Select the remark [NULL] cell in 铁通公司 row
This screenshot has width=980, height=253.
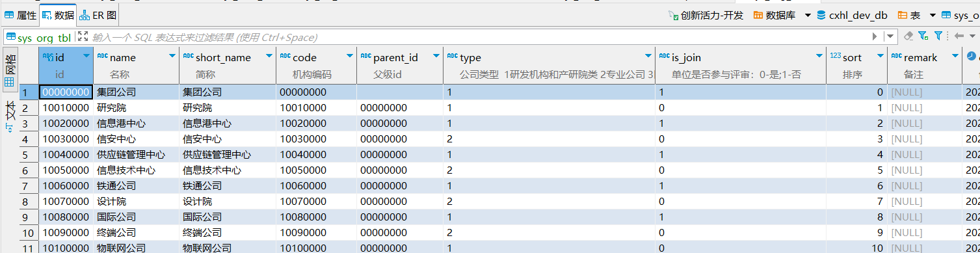(x=924, y=186)
